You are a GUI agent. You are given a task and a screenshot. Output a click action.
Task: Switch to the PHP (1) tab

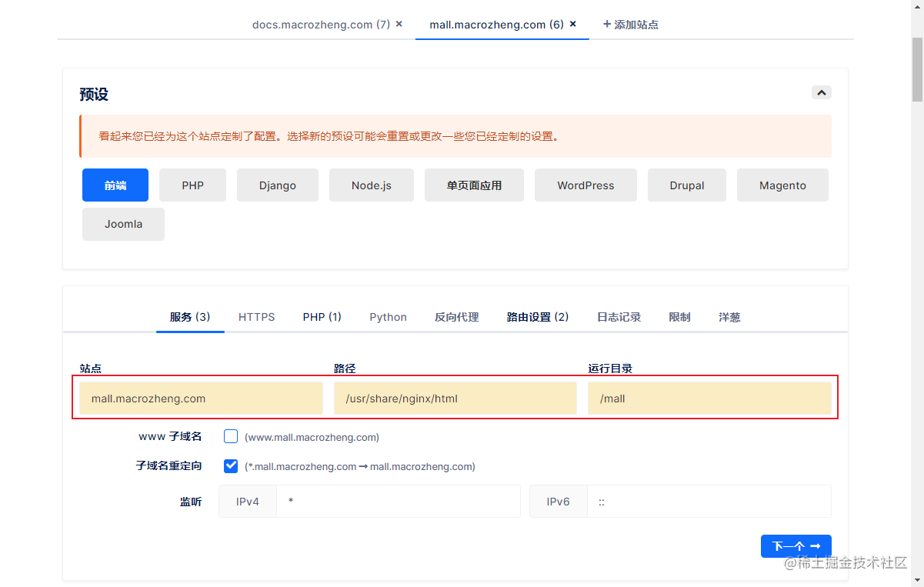[x=322, y=317]
